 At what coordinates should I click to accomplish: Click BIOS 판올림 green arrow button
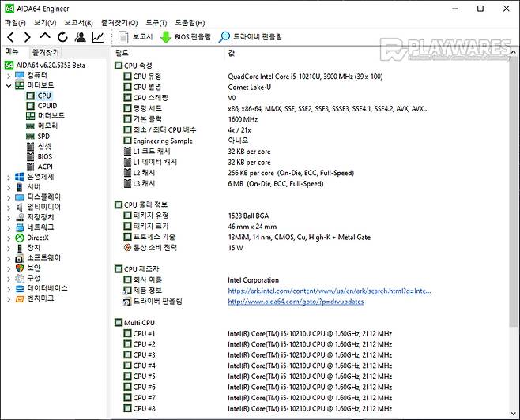click(x=186, y=37)
